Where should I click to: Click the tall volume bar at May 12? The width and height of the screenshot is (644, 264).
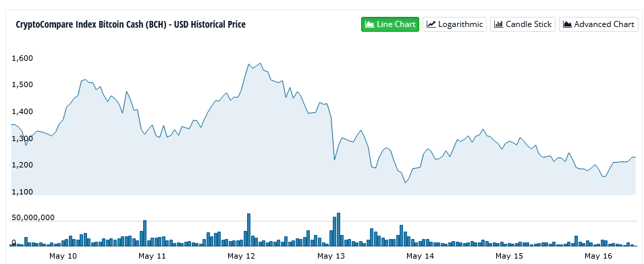[249, 230]
